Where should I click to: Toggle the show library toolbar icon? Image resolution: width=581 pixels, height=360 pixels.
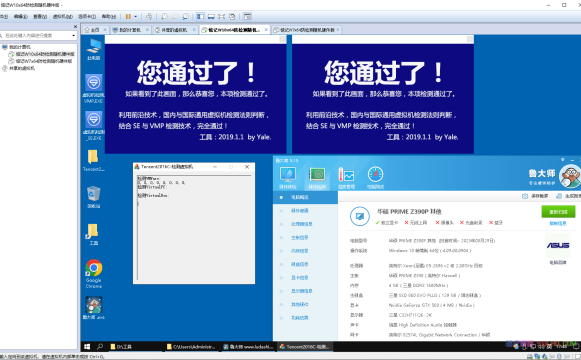coord(200,16)
